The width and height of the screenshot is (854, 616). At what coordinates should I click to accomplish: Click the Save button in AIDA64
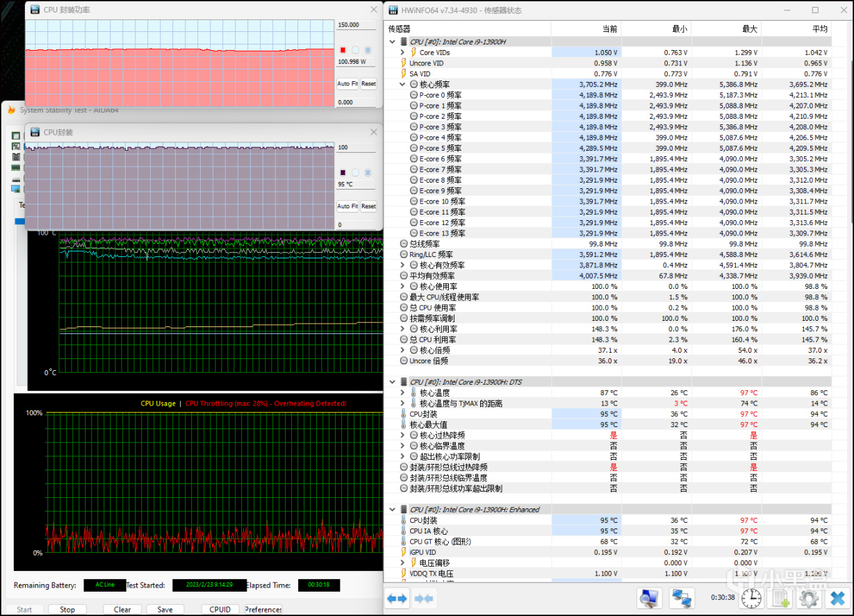[x=165, y=609]
